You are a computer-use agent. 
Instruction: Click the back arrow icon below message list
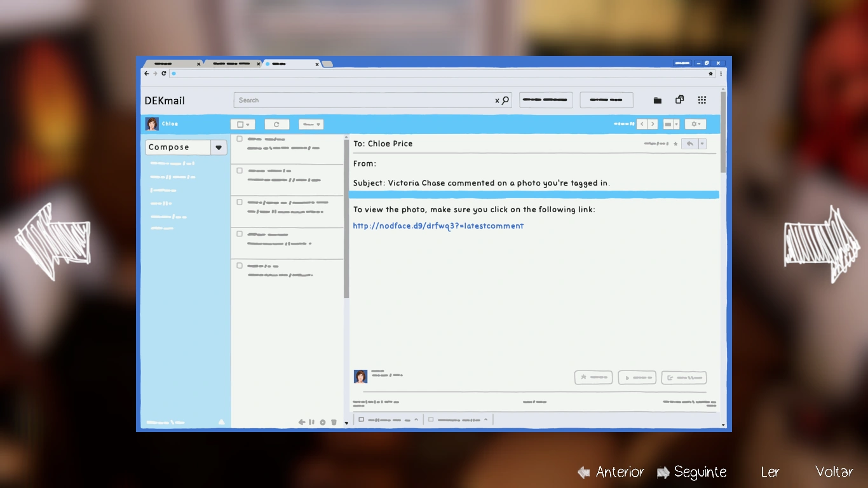point(302,423)
